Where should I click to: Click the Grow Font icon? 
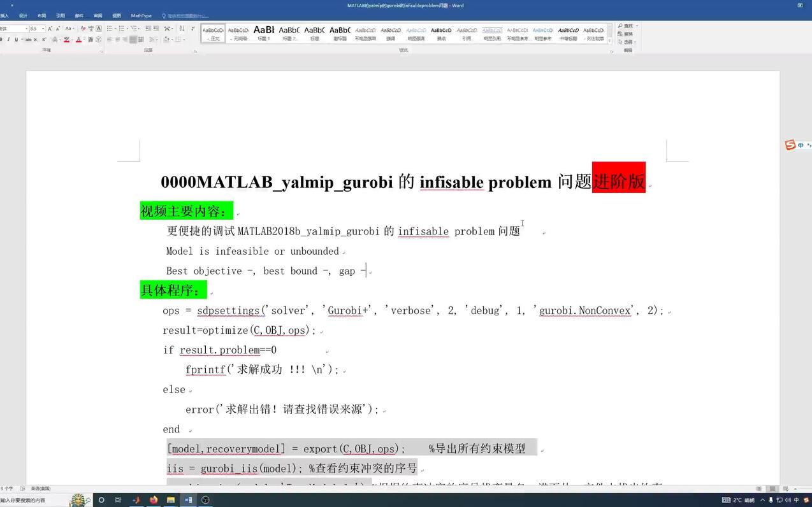(x=50, y=29)
